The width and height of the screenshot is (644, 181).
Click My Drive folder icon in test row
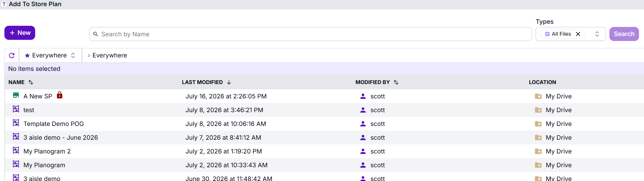[538, 110]
